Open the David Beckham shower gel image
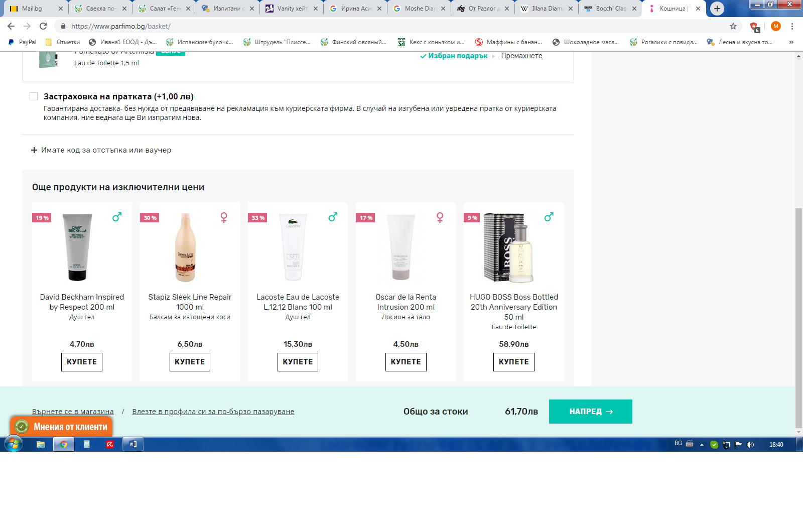803x532 pixels. (77, 247)
